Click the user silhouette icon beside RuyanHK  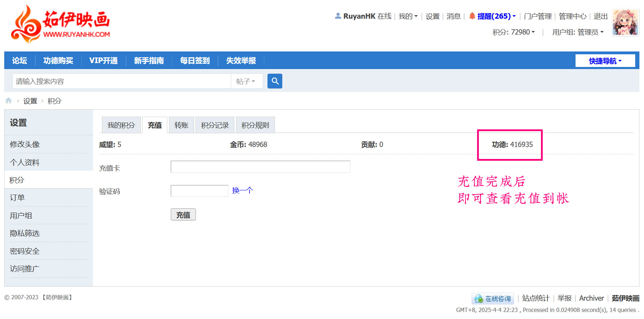coord(338,16)
